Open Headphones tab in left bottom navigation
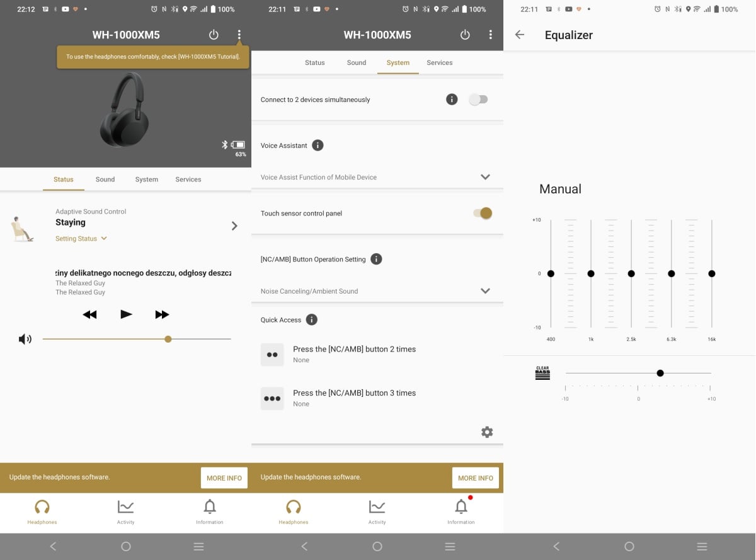Viewport: 756px width, 560px height. [x=42, y=512]
